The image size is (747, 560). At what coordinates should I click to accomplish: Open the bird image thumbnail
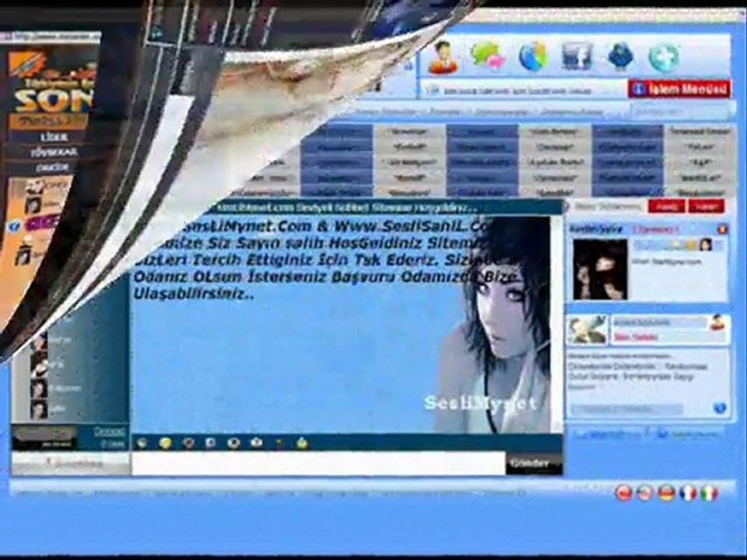pos(587,330)
